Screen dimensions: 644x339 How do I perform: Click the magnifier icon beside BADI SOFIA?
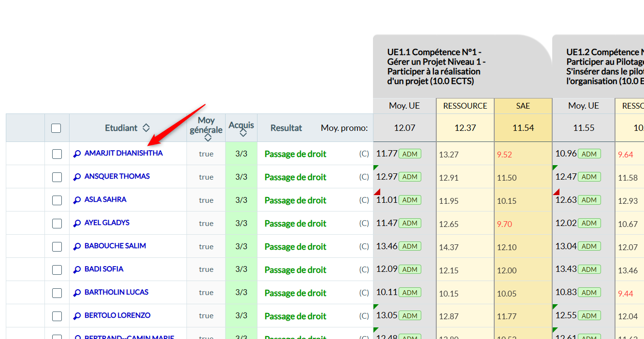[77, 270]
